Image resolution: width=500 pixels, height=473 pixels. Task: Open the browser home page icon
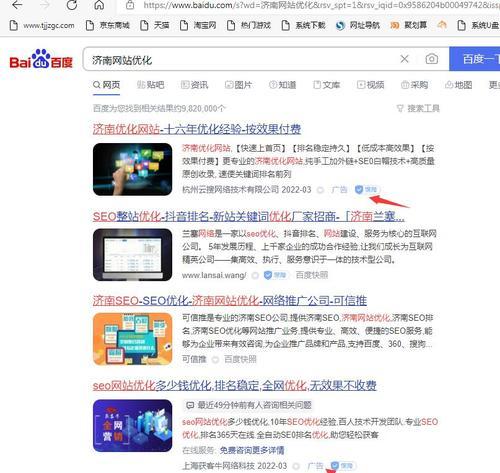[99, 5]
